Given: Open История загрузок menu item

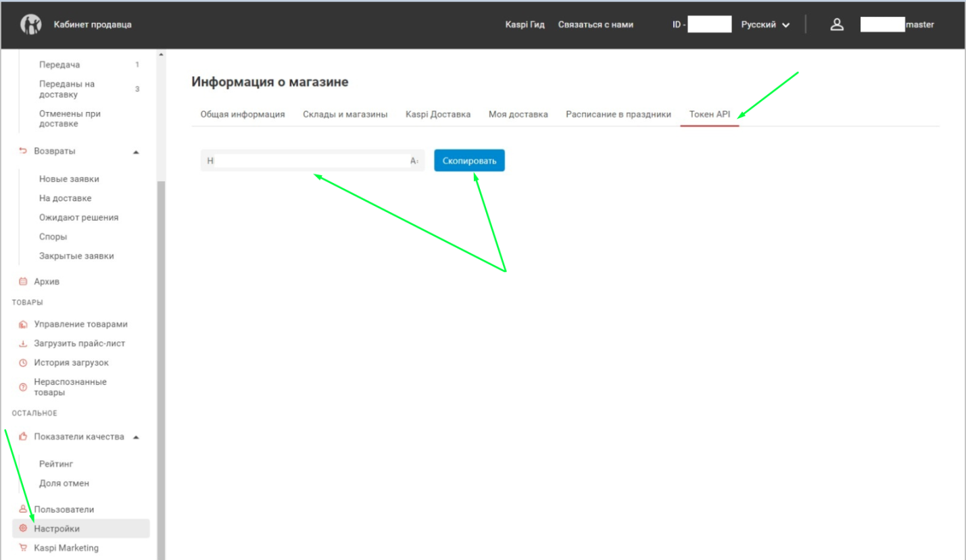Looking at the screenshot, I should point(71,363).
